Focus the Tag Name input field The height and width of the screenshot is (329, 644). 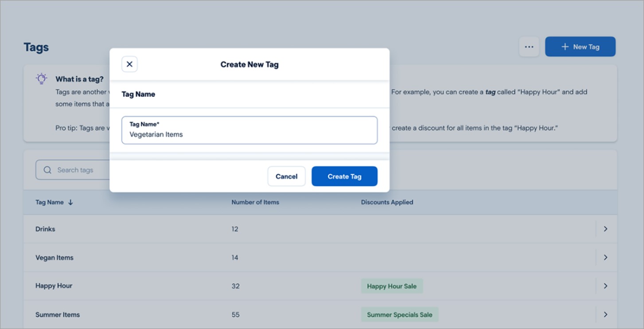[250, 130]
